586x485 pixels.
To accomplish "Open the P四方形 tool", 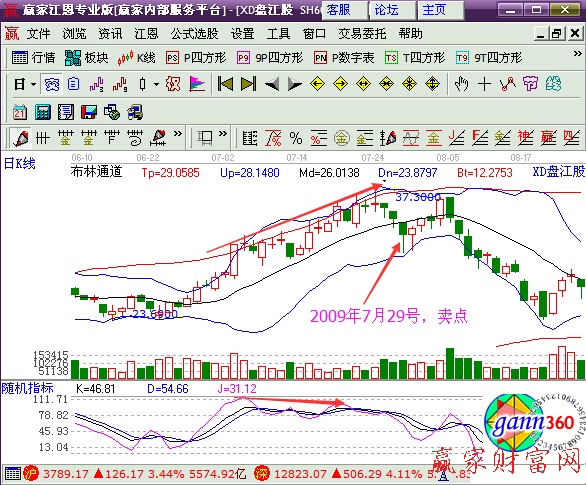I will pos(196,58).
